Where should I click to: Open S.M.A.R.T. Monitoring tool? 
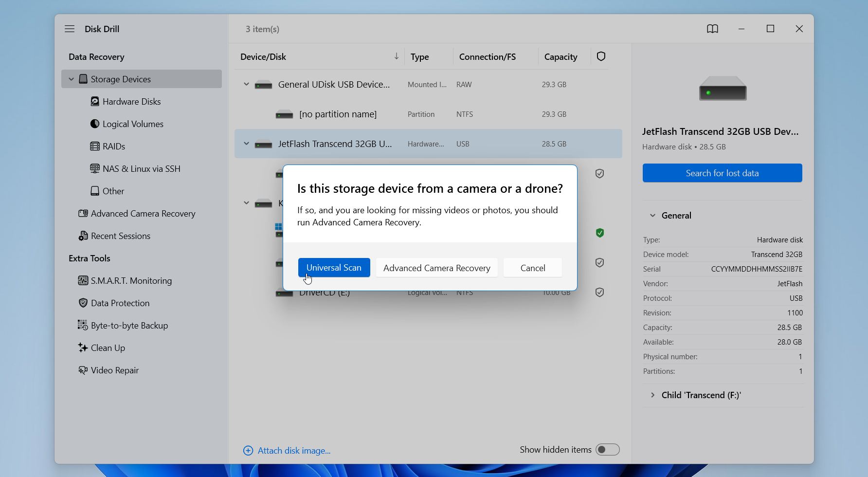click(131, 280)
